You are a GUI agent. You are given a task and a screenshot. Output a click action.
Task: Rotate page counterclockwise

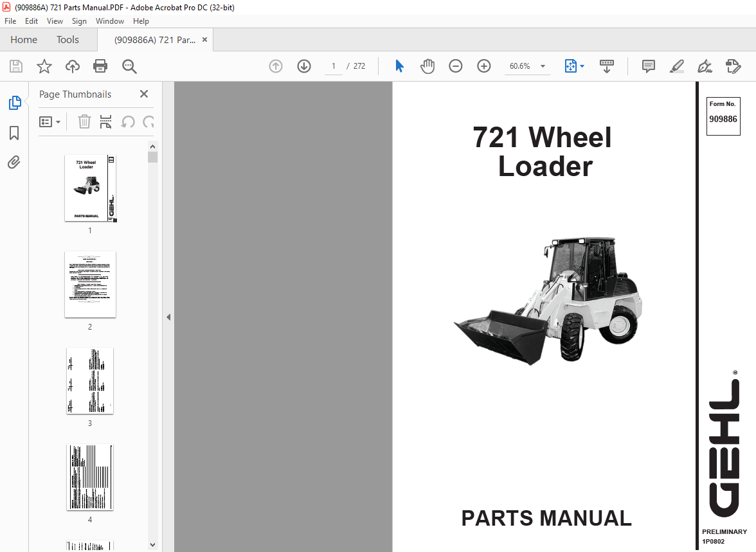128,122
